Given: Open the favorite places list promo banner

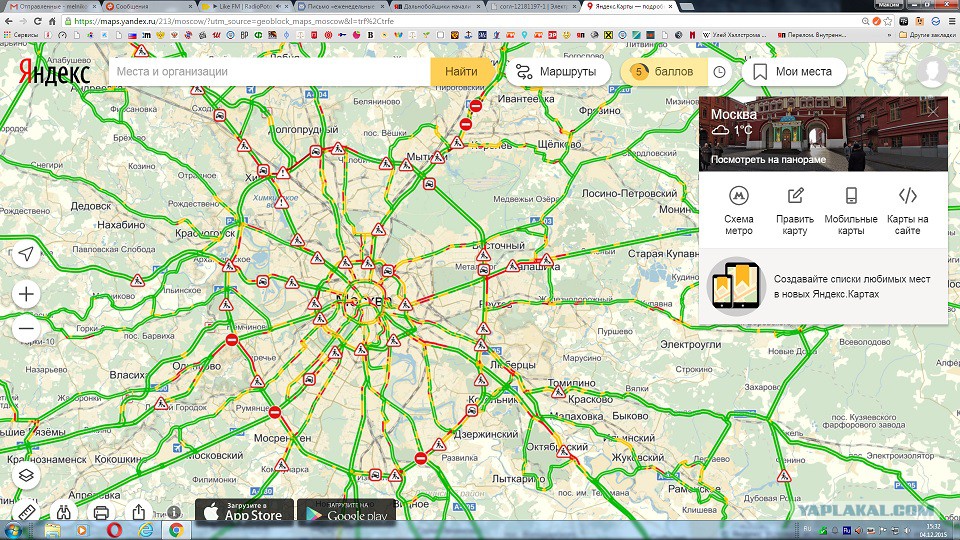Looking at the screenshot, I should pyautogui.click(x=823, y=286).
